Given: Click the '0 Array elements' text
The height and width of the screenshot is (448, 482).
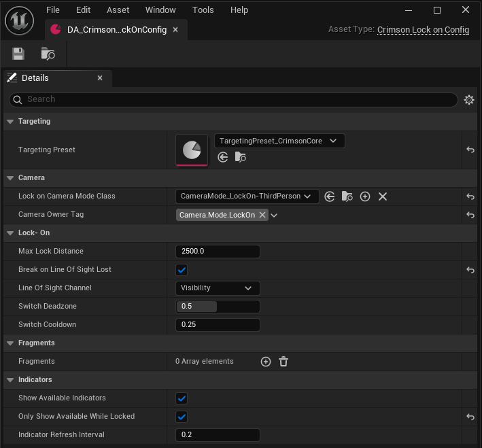Looking at the screenshot, I should point(205,361).
